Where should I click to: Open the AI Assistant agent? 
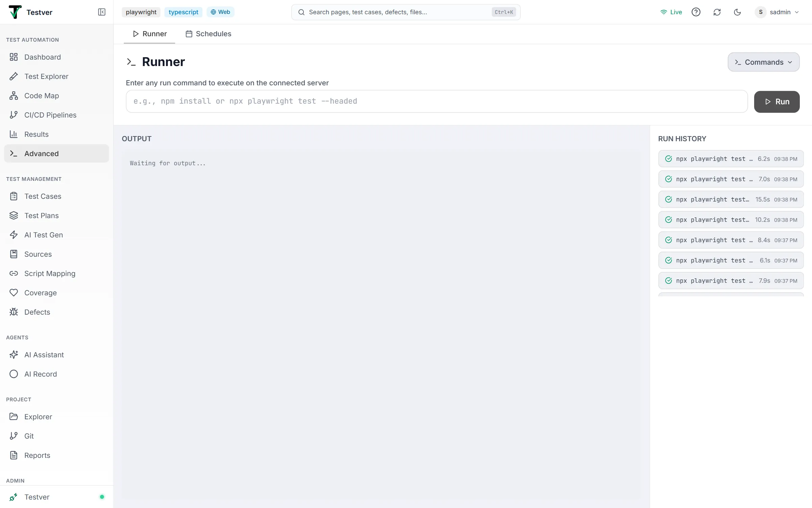point(57,355)
